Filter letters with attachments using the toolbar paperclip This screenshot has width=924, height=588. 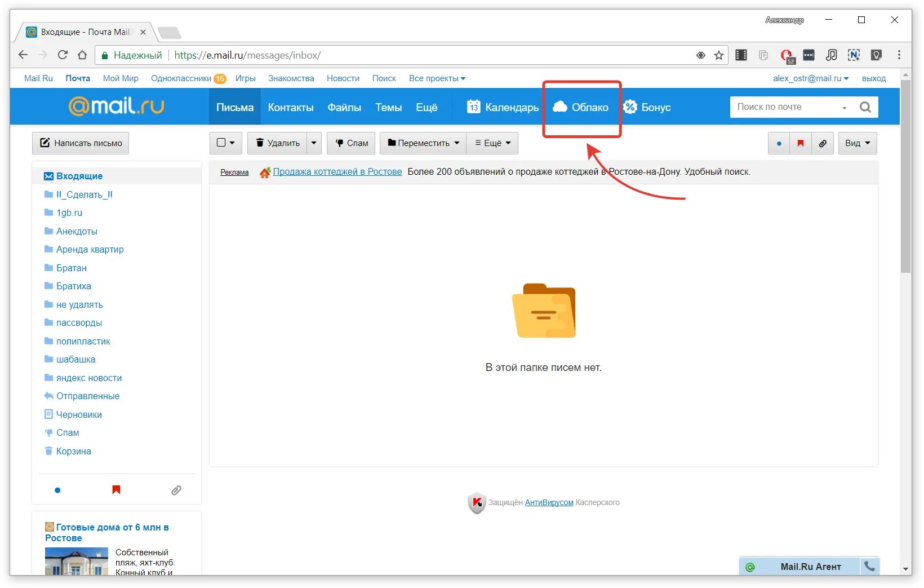point(823,143)
